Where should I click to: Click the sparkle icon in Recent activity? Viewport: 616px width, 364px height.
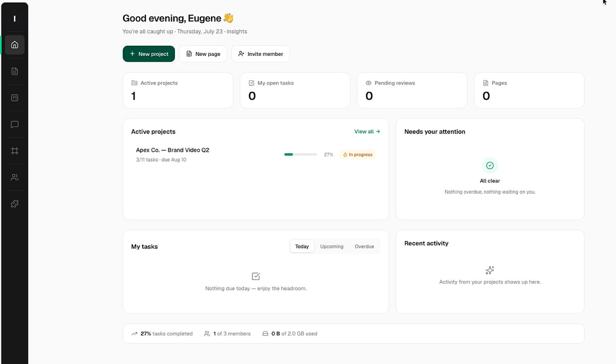pyautogui.click(x=490, y=270)
